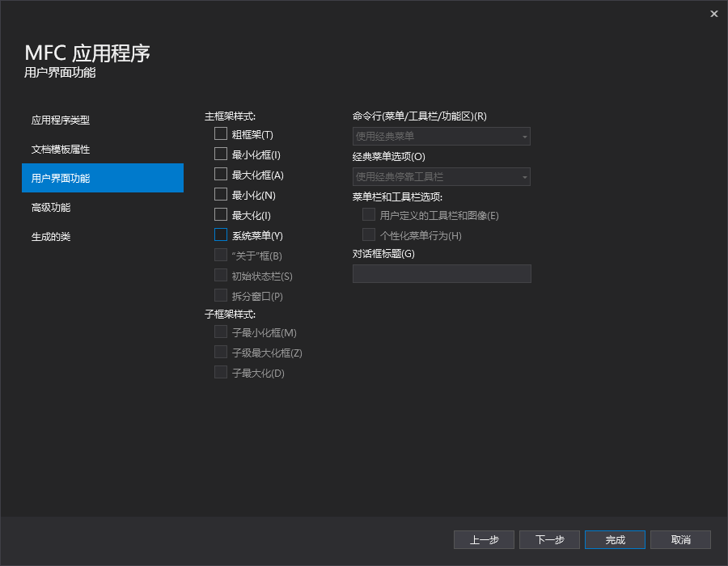Open the 生成的类 page
The height and width of the screenshot is (566, 728).
tap(103, 237)
